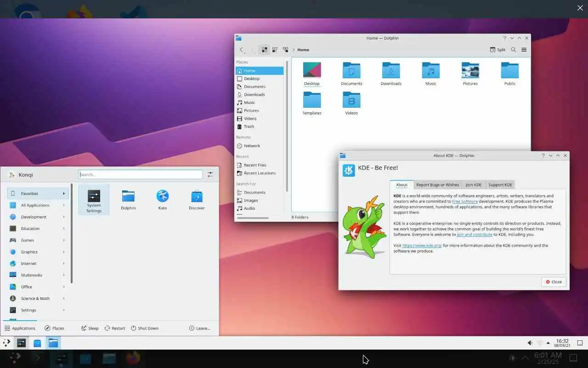Click Close in the About KDE dialog

[554, 282]
